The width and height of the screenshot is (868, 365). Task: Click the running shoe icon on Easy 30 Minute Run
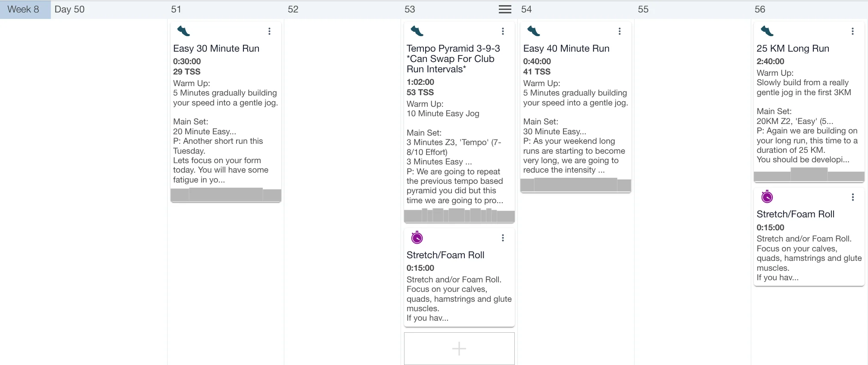(x=184, y=31)
